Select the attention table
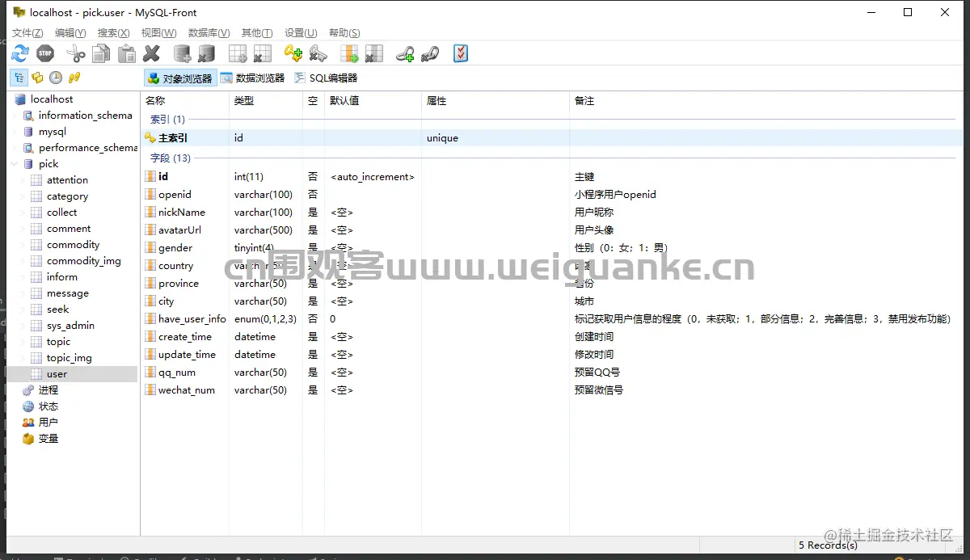Viewport: 970px width, 560px height. click(x=67, y=180)
